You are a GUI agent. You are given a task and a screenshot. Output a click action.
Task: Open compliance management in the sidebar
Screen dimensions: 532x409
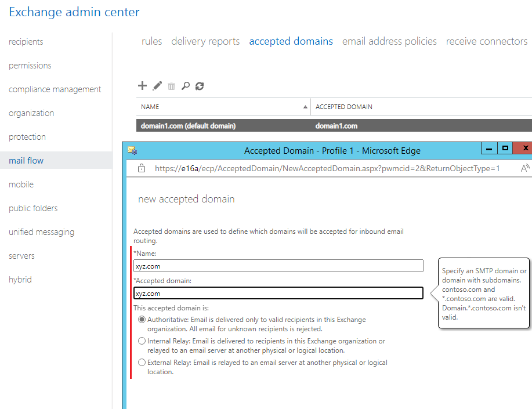coord(55,89)
